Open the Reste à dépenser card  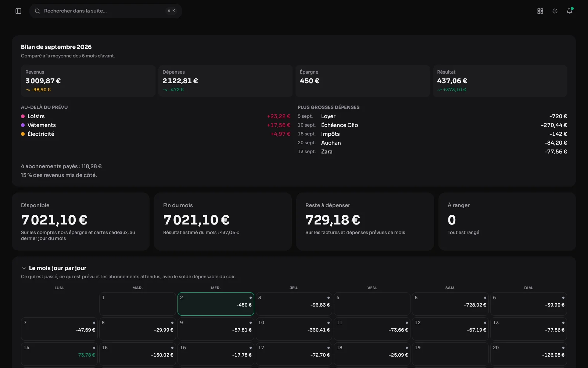pos(365,222)
